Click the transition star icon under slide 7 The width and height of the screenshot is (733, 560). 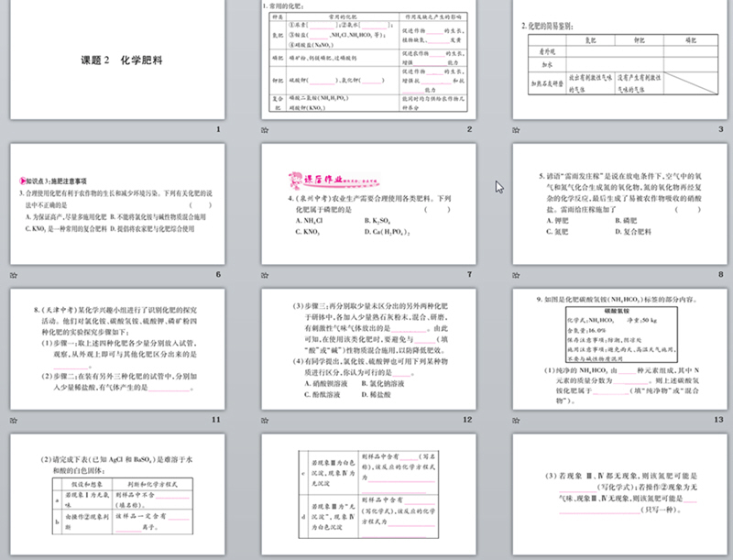(264, 274)
